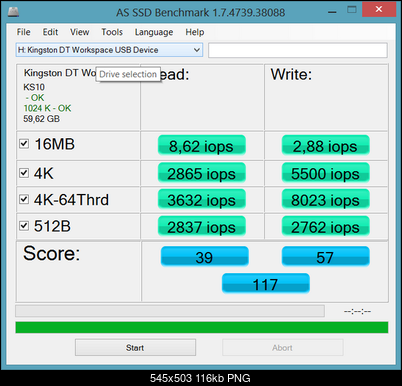This screenshot has width=402, height=386.
Task: Open the Edit menu
Action: click(50, 32)
